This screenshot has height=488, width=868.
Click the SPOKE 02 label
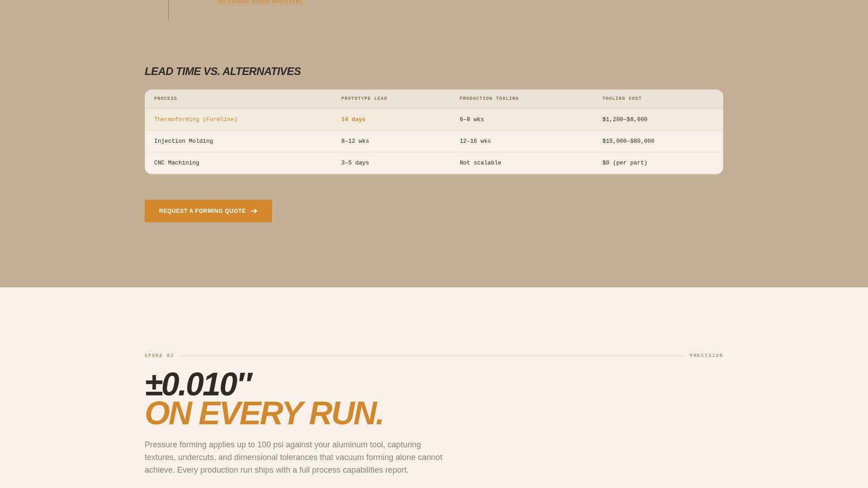pos(159,356)
